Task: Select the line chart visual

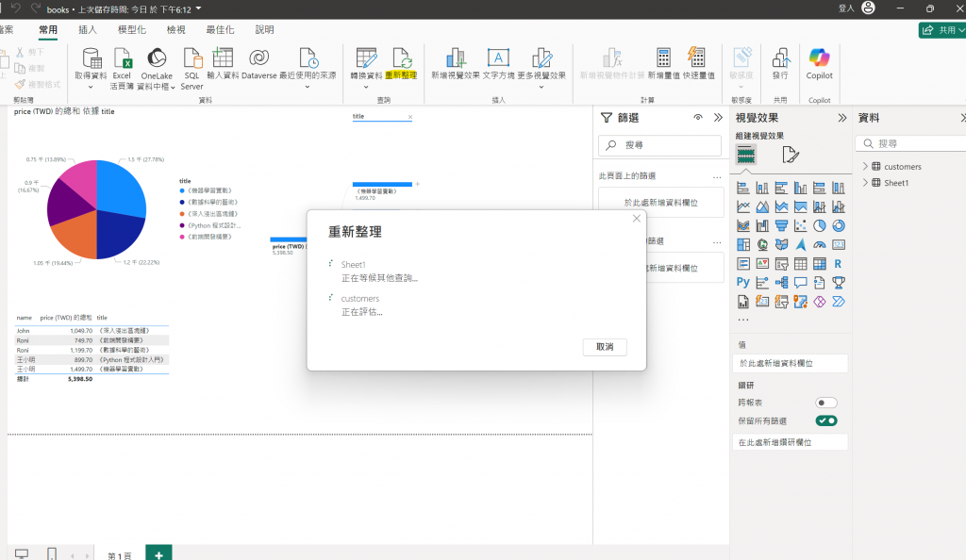Action: [743, 206]
